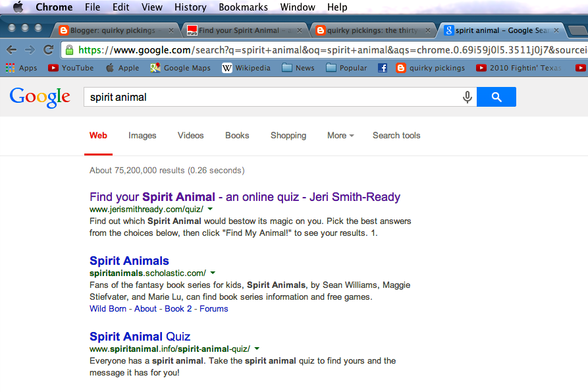Open the Wikipedia bookmark

(246, 68)
